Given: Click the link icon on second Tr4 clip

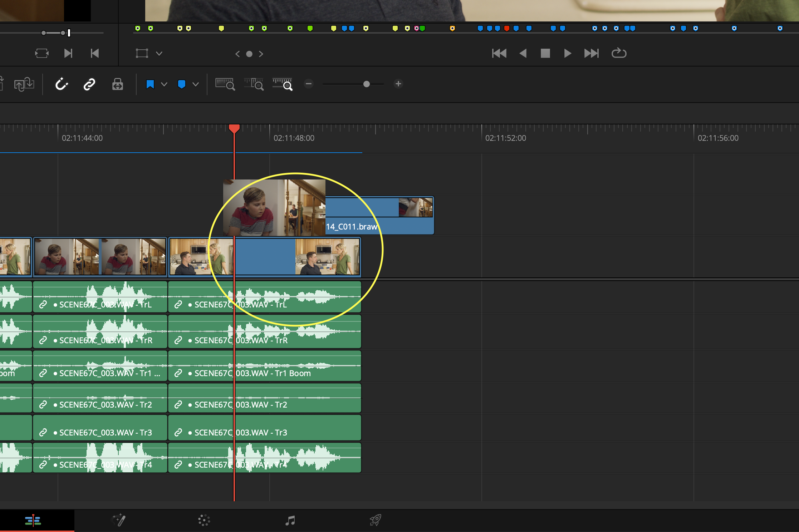Looking at the screenshot, I should 178,464.
